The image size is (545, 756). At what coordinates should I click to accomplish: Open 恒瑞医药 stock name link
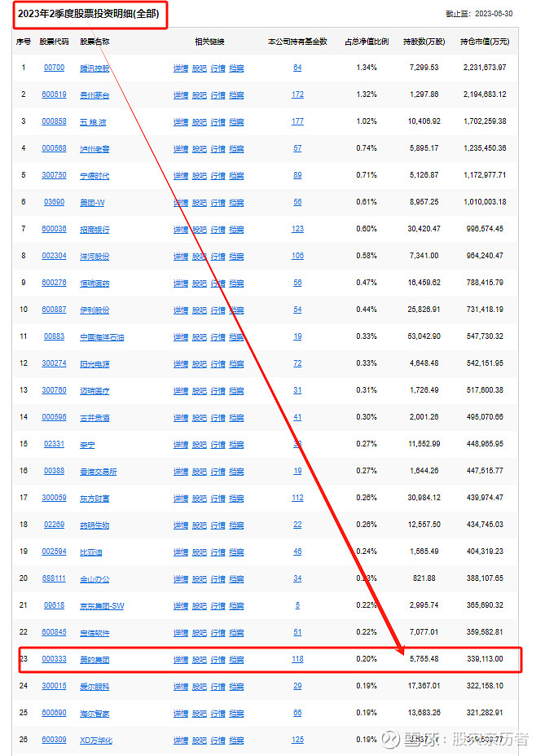pyautogui.click(x=94, y=283)
